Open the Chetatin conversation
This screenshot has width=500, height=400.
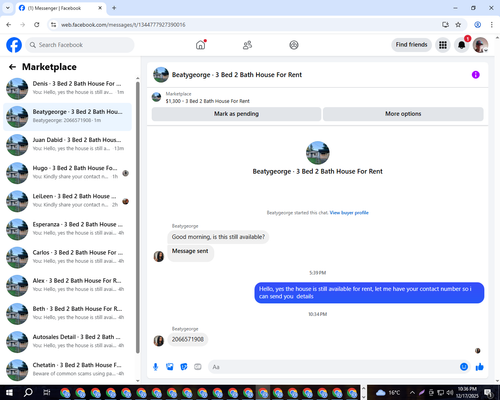pos(68,370)
